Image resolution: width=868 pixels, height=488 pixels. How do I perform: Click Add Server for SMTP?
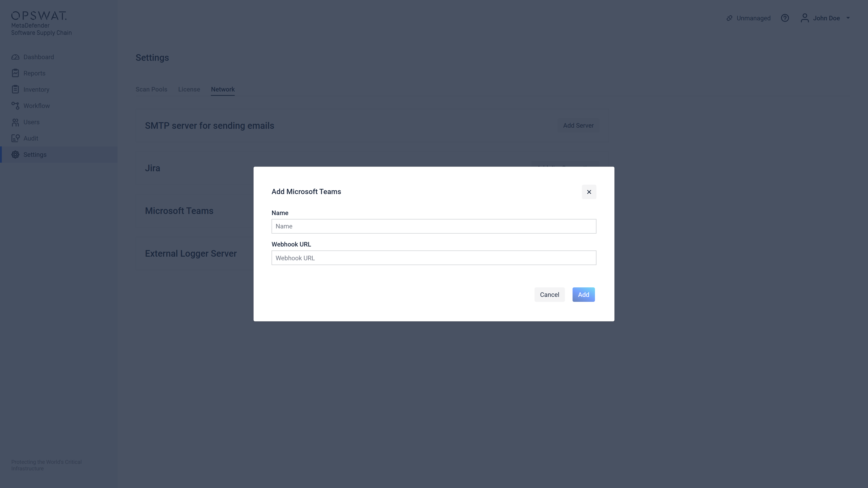tap(578, 126)
